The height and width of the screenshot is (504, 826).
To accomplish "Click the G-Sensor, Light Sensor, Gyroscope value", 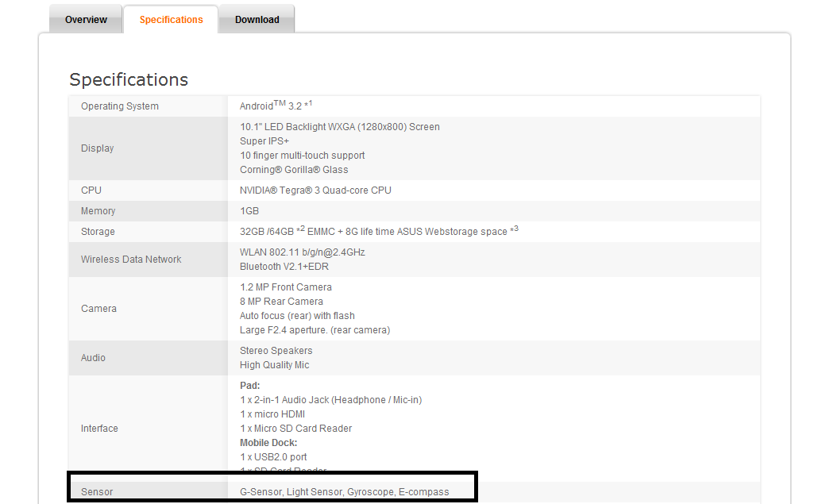I will [x=345, y=492].
